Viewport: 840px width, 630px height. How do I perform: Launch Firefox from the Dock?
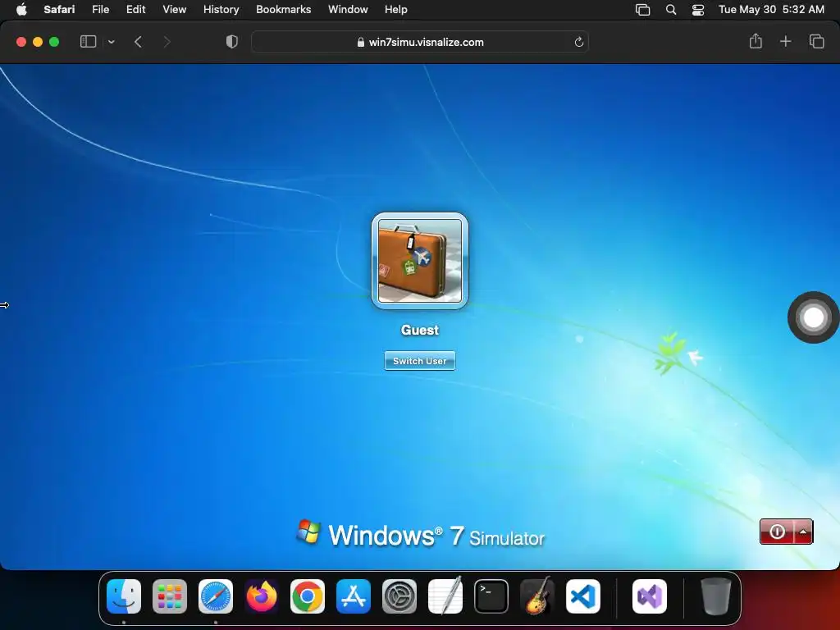[x=262, y=596]
